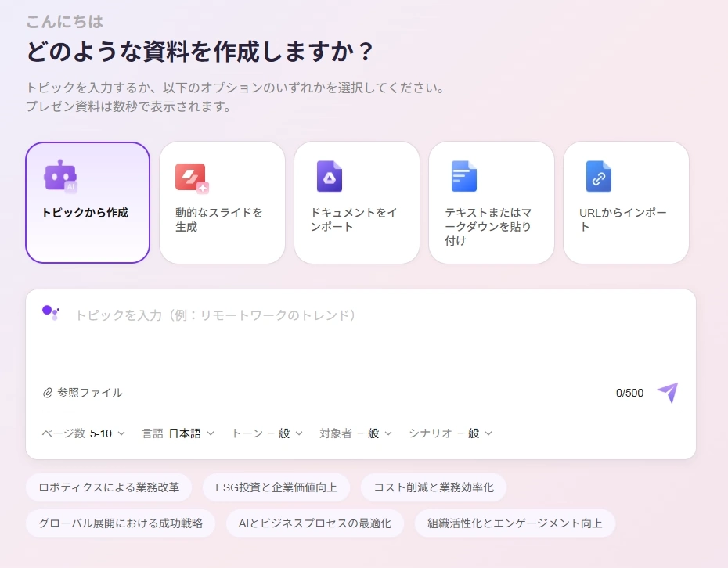728x568 pixels.
Task: Click the purple robot AI icon
Action: (60, 177)
